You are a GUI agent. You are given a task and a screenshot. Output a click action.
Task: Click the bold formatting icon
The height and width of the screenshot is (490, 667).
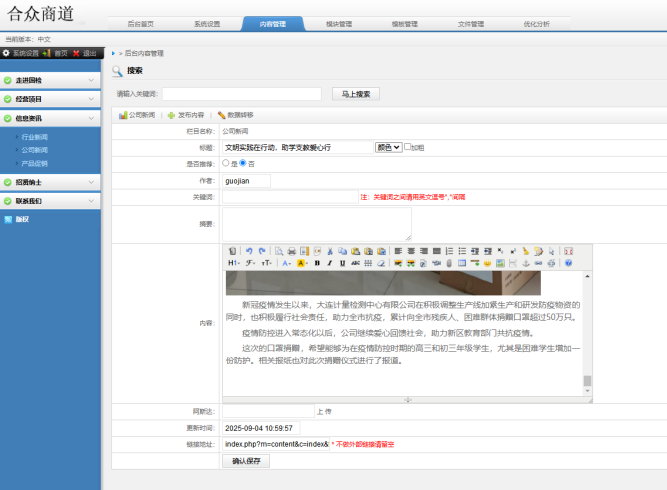317,263
